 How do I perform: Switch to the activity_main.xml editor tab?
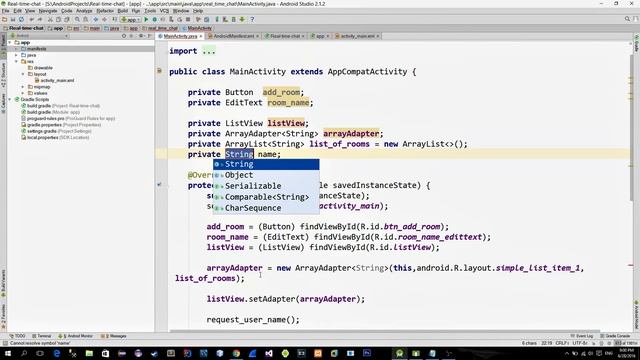357,36
